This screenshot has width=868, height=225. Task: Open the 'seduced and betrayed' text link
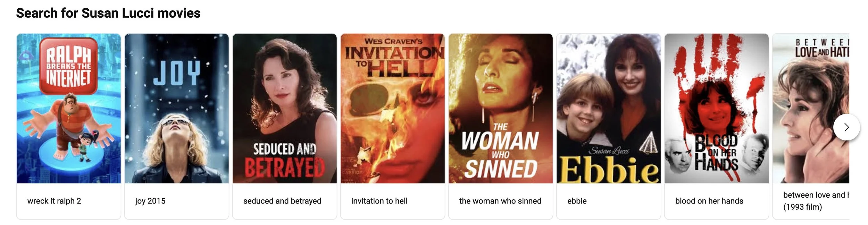tap(282, 201)
